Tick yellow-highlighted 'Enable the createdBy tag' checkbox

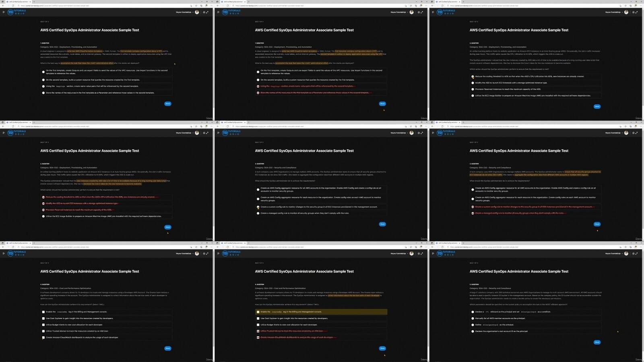pyautogui.click(x=258, y=312)
